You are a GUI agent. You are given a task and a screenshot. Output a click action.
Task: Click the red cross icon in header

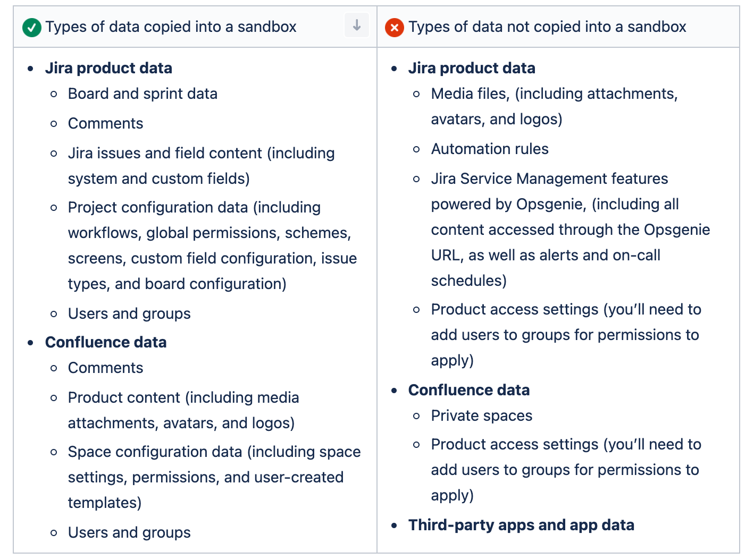(395, 27)
